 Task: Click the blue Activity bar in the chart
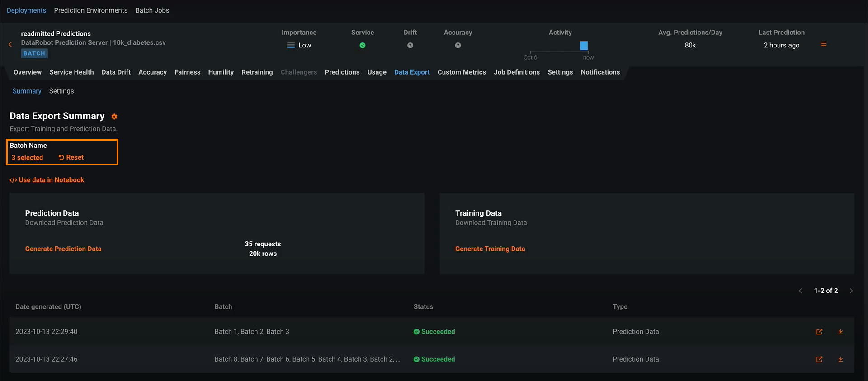(584, 46)
